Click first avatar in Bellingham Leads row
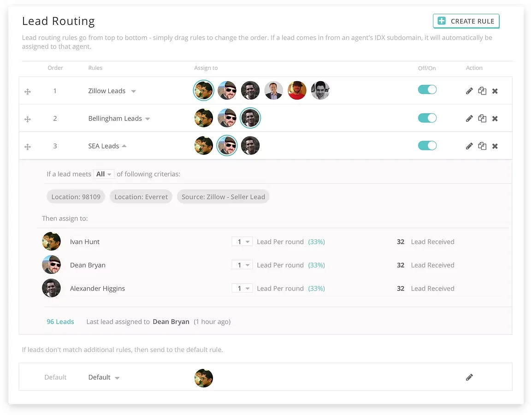532x415 pixels. tap(204, 118)
